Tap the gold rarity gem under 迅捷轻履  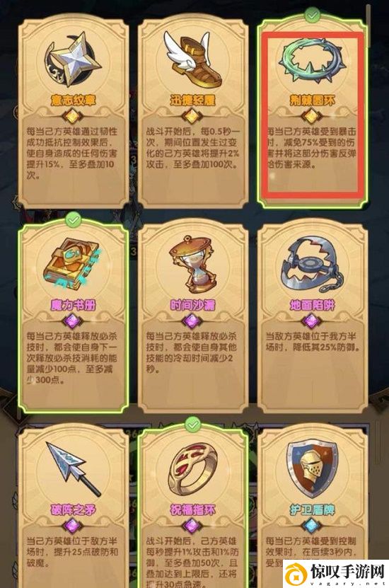(x=192, y=115)
